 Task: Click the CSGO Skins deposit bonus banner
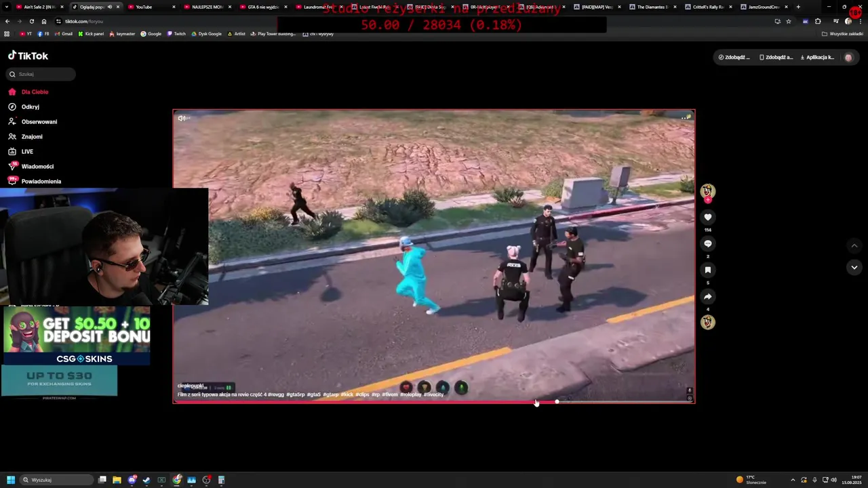coord(77,336)
